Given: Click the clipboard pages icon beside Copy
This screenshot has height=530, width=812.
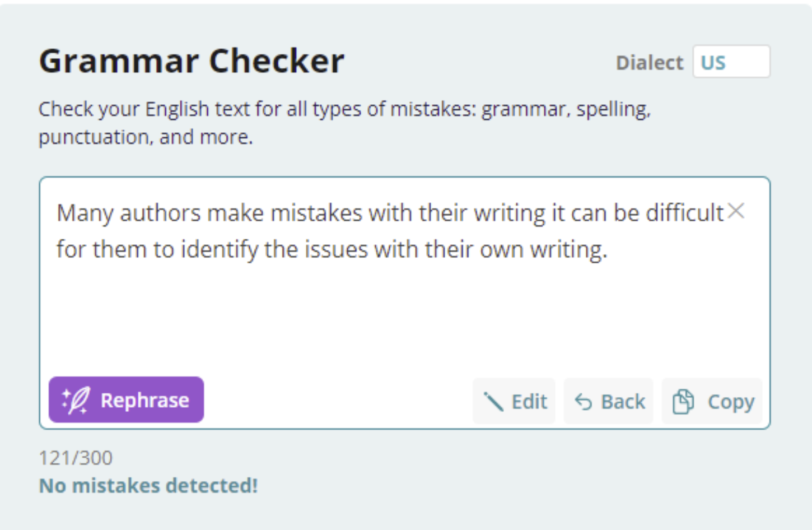Looking at the screenshot, I should [x=683, y=402].
